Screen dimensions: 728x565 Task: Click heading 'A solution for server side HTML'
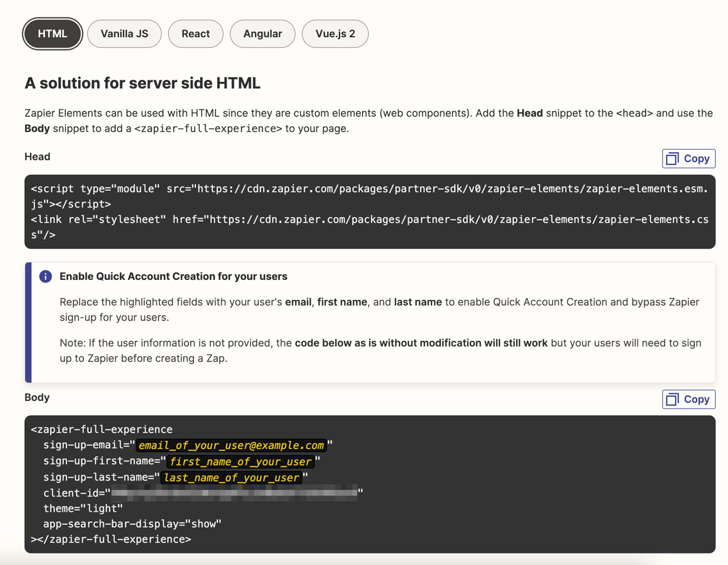pyautogui.click(x=142, y=83)
